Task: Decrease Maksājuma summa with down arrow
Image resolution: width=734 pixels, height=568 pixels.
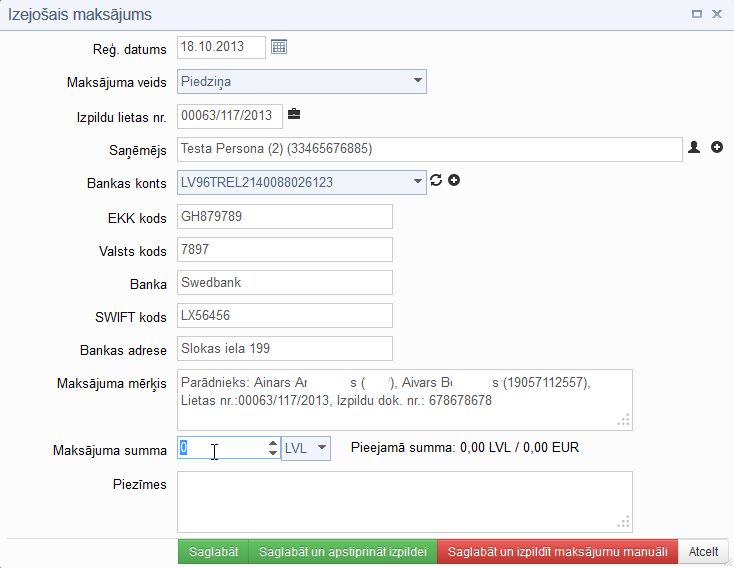Action: 273,453
